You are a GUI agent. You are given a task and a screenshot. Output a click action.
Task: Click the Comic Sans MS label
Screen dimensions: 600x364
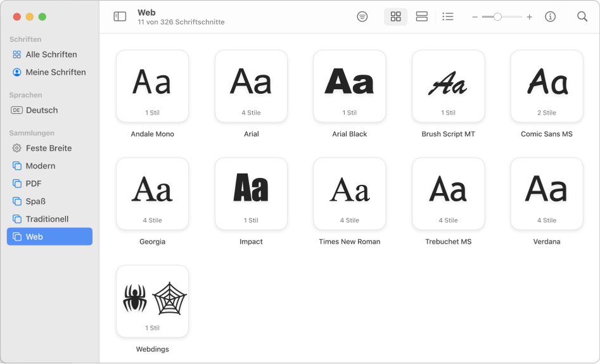point(546,134)
